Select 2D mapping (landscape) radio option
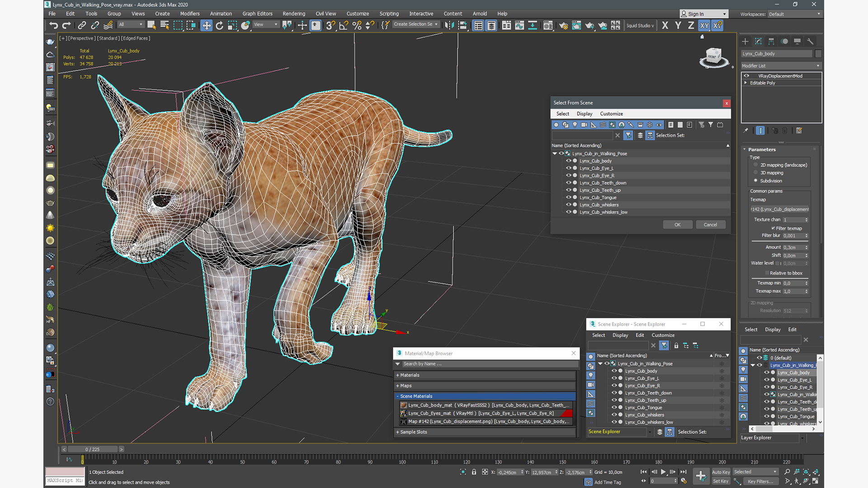 click(755, 165)
